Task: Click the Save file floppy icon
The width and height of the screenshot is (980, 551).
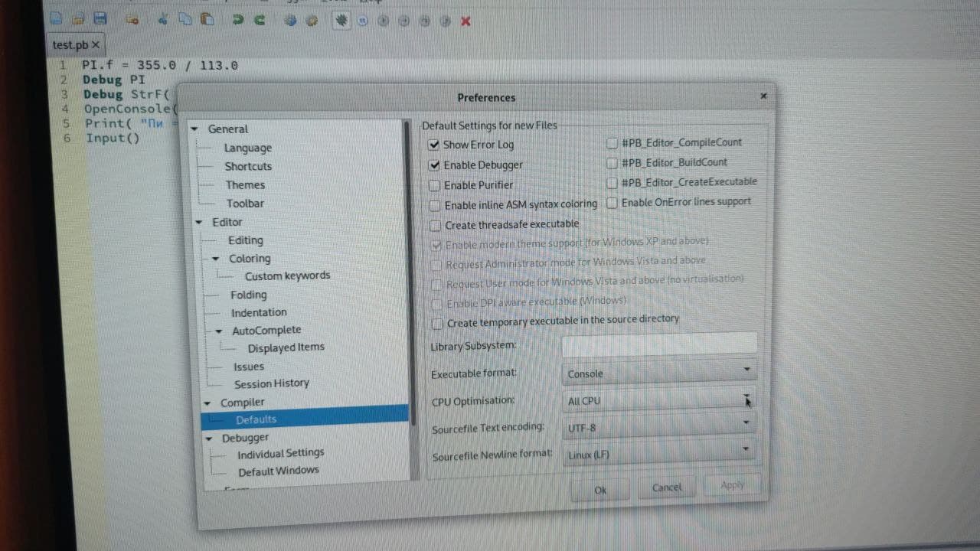Action: tap(100, 18)
